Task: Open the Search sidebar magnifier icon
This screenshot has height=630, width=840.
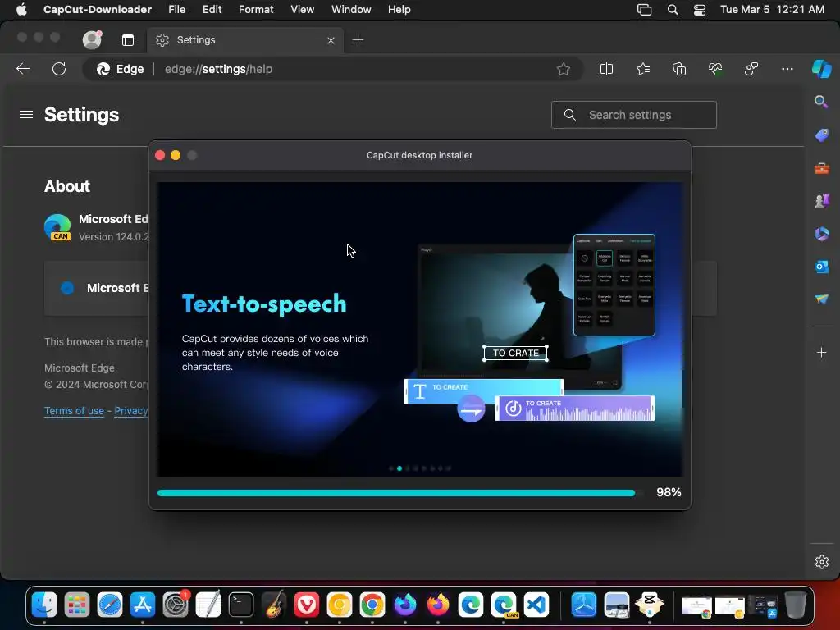Action: click(x=821, y=101)
